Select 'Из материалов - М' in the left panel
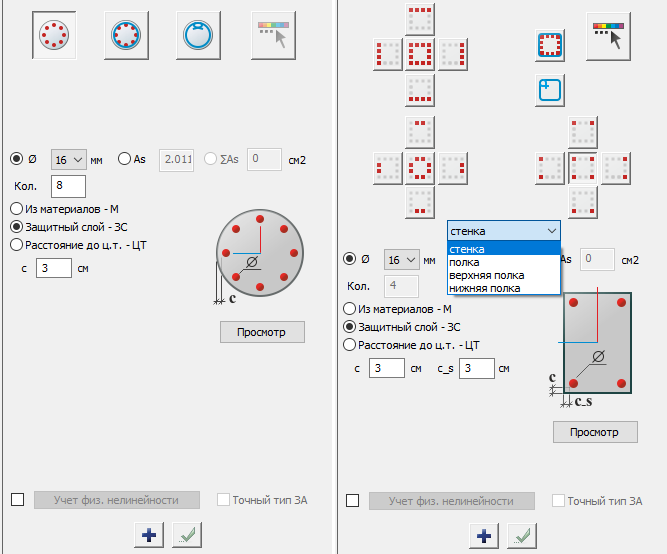Image resolution: width=667 pixels, height=554 pixels. 17,209
